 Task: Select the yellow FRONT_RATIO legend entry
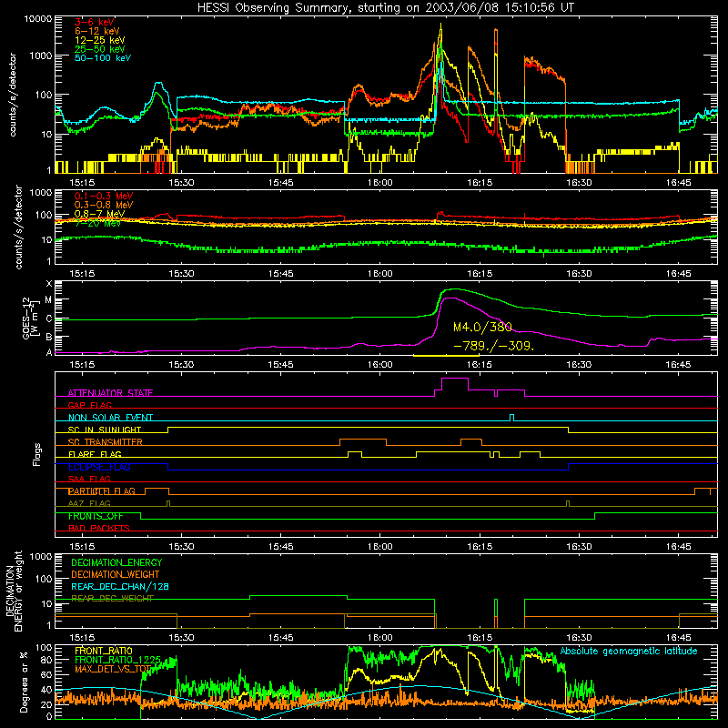pos(104,651)
